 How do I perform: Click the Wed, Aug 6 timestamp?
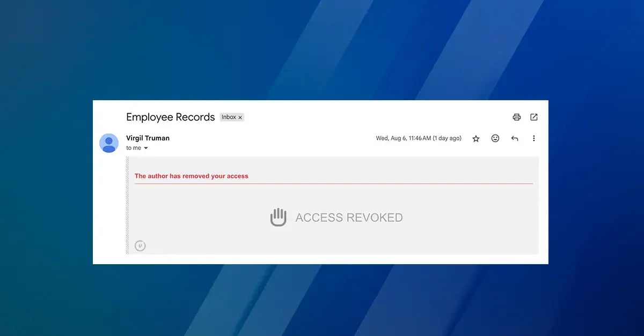tap(418, 138)
